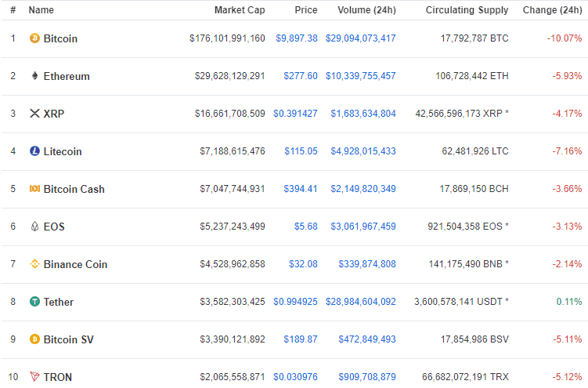Select Bitcoin change -10.07%
Viewport: 588px width, 388px height.
(565, 38)
